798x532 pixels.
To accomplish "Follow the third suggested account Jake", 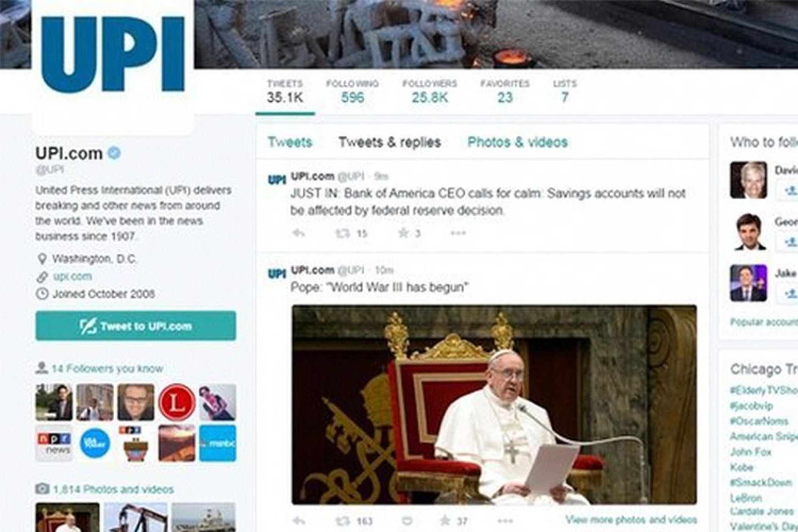I will click(788, 293).
